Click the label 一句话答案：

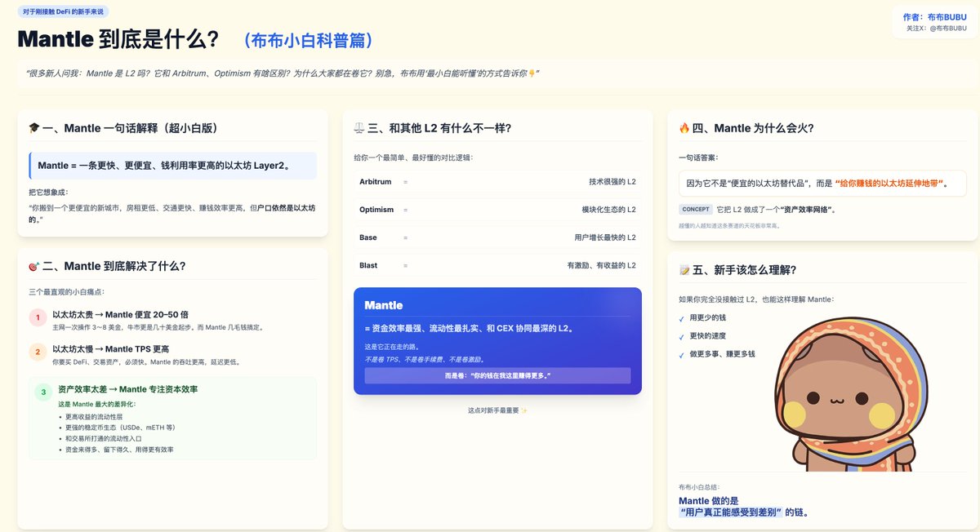click(x=700, y=157)
